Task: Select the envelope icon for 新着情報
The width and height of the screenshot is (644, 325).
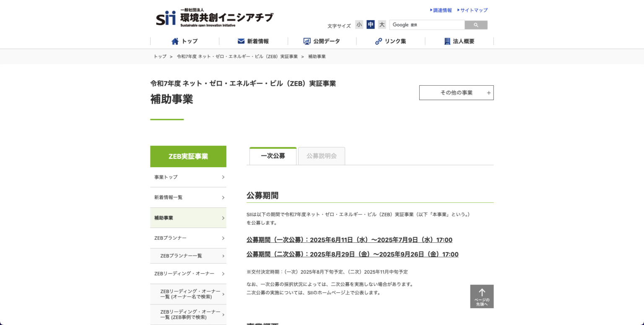Action: click(241, 41)
